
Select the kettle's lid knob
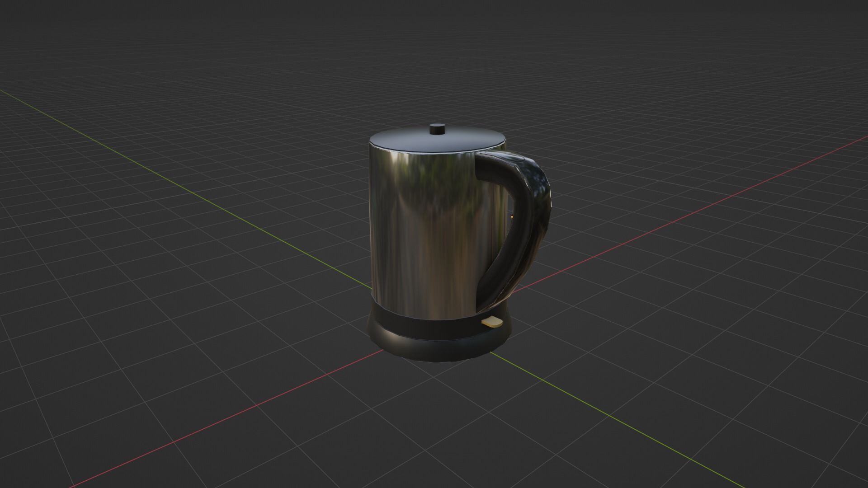point(437,129)
